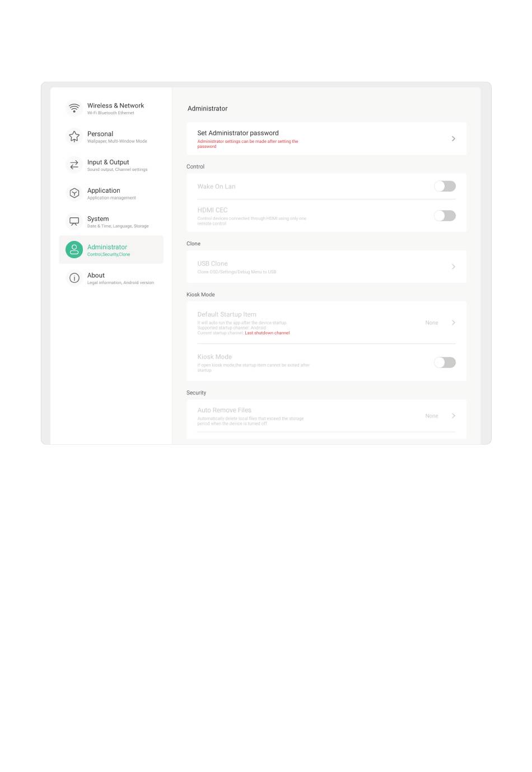Viewport: 532px width, 772px height.
Task: Select the None value for Auto Remove Files
Action: (432, 416)
